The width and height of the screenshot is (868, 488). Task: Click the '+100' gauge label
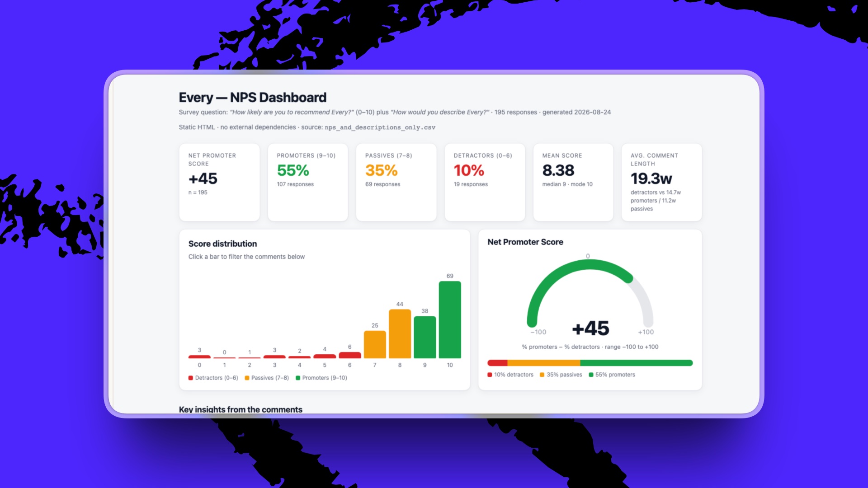pyautogui.click(x=646, y=332)
